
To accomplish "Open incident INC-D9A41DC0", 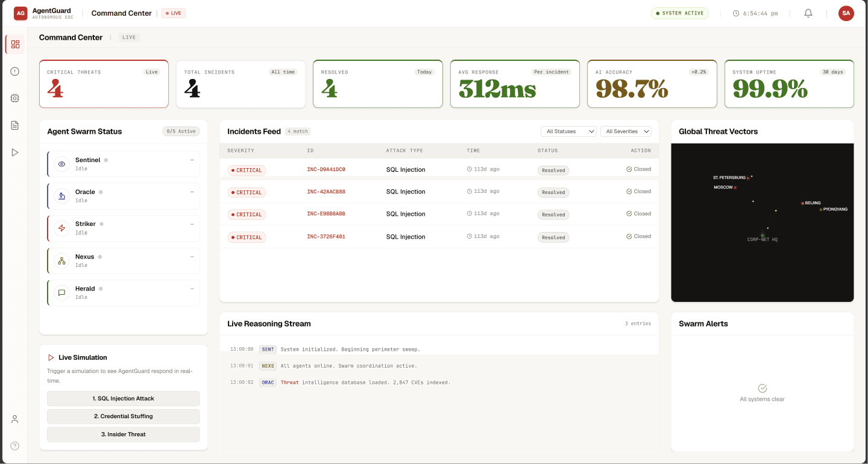I will coord(326,169).
